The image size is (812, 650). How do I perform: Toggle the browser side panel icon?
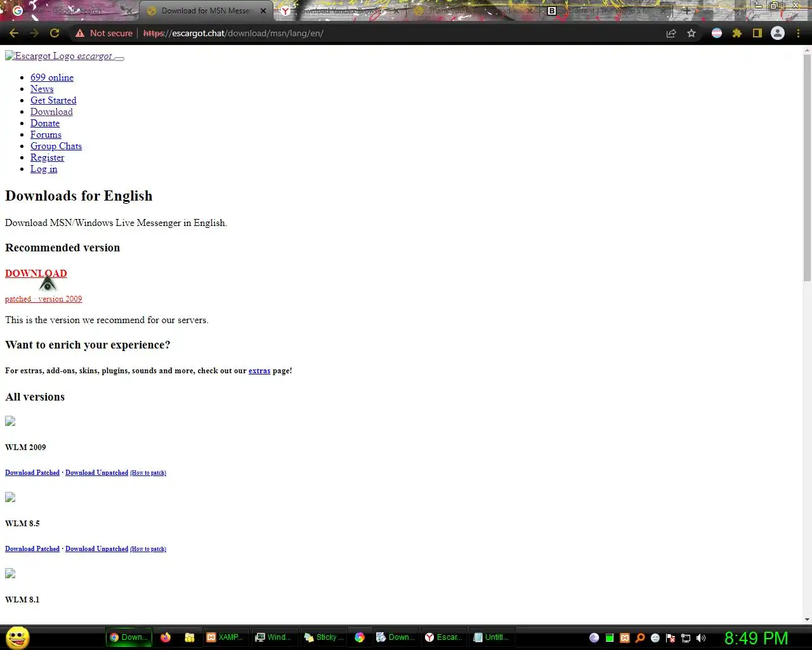point(757,33)
